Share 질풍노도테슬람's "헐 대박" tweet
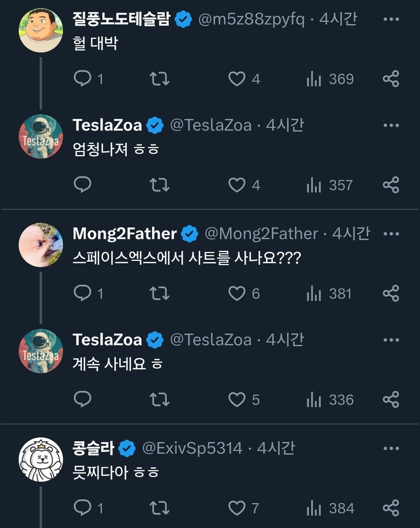The width and height of the screenshot is (420, 528). point(391,79)
